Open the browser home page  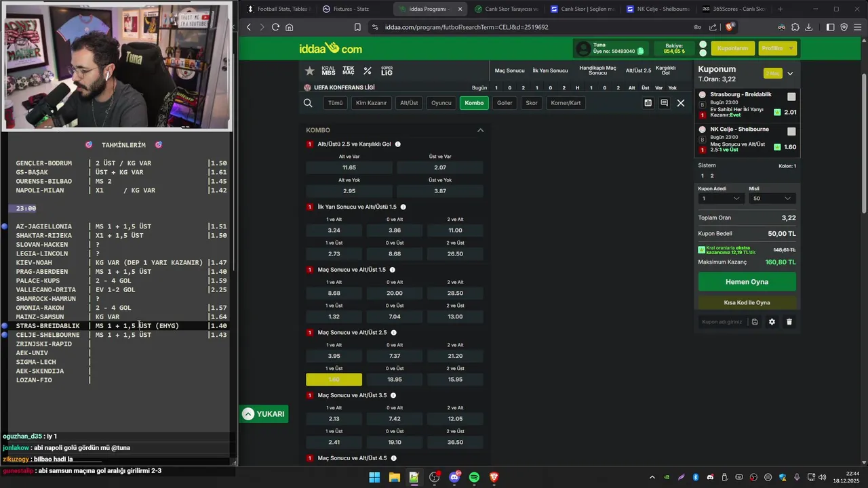pos(290,27)
